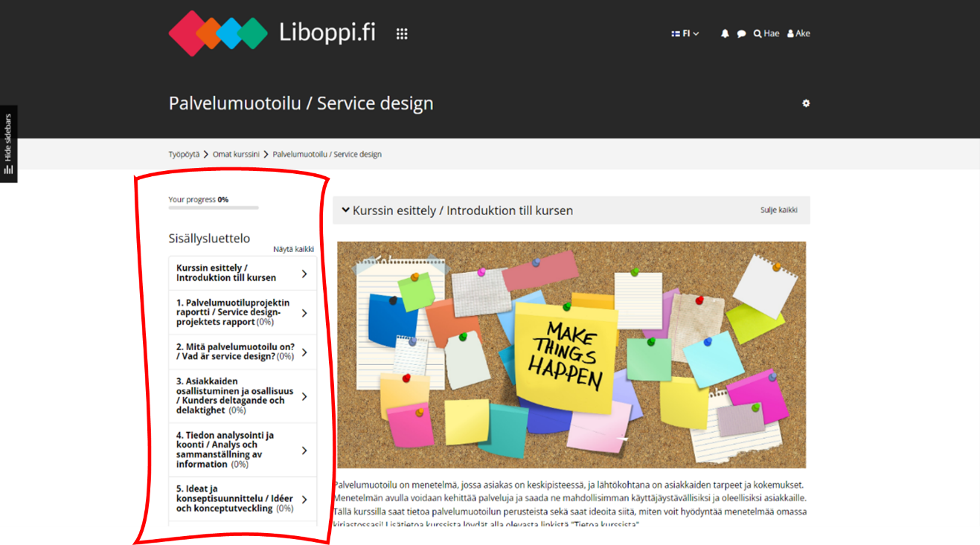Open the FI language dropdown
Viewport: 980px width, 545px height.
tap(685, 33)
